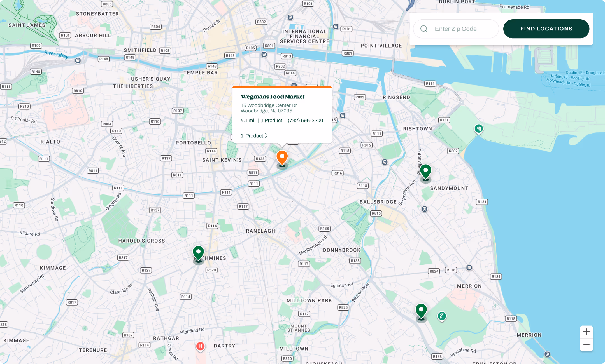Screen dimensions: 605x364
Task: Select the green store pin beside the golf marker
Action: coord(421,312)
